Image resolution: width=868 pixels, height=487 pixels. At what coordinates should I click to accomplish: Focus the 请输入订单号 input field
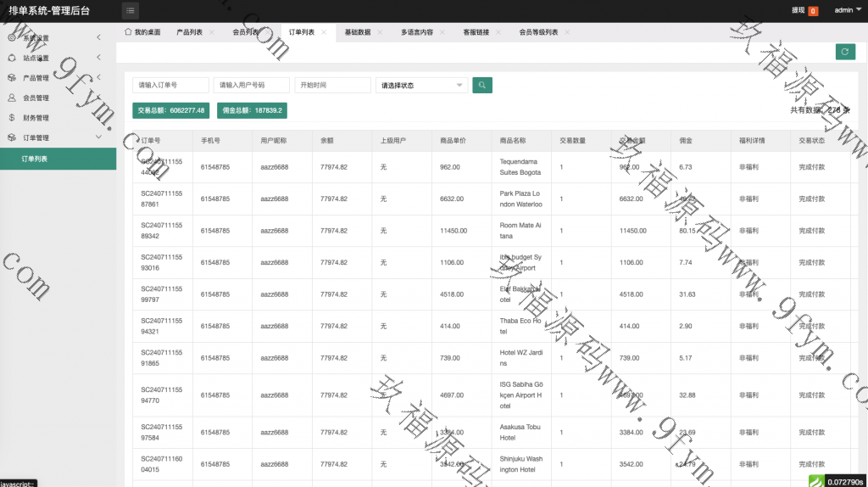tap(170, 85)
